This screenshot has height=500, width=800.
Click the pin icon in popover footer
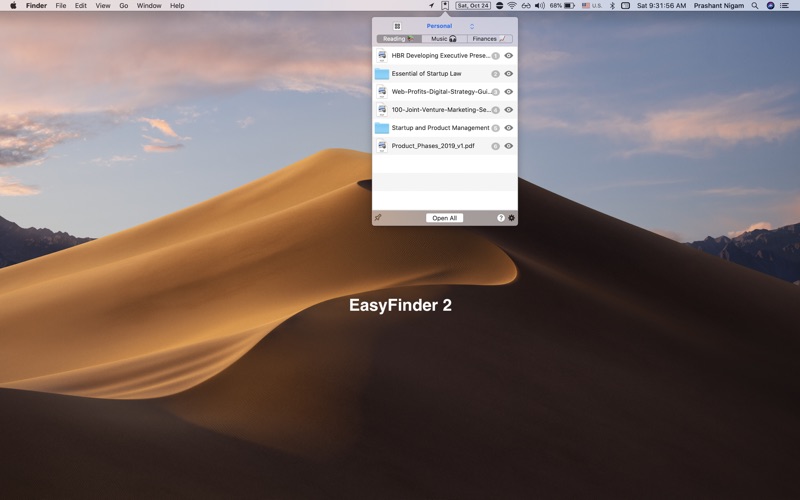tap(378, 218)
